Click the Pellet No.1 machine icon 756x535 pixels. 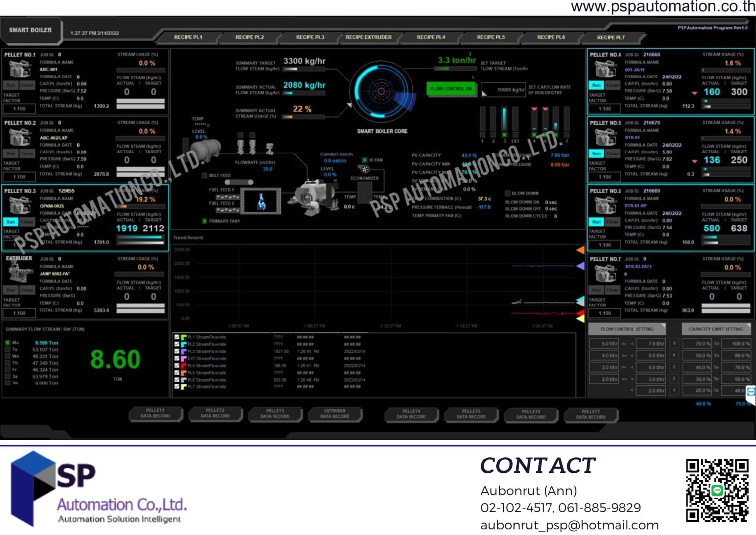tap(20, 69)
